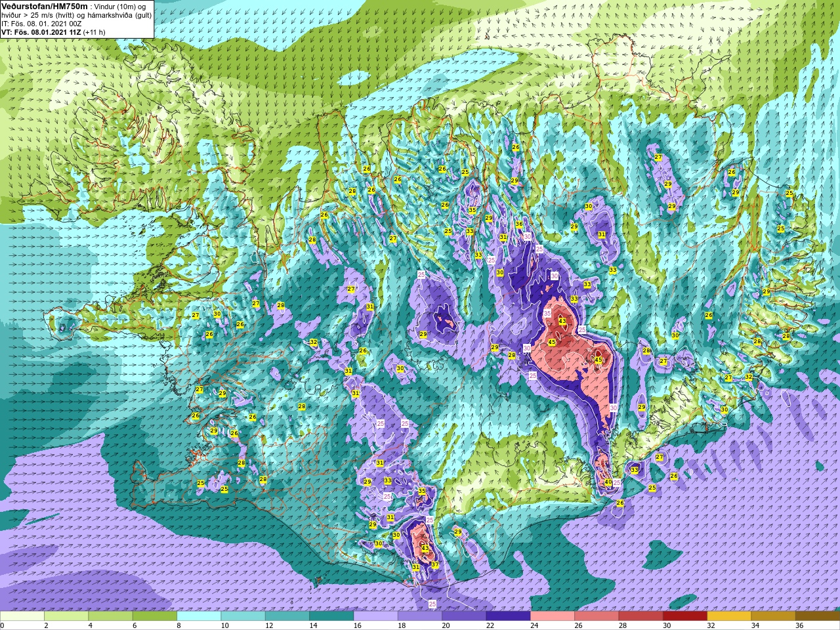
Task: Click the dark red 30–32 m/s legend swatch
Action: 685,616
